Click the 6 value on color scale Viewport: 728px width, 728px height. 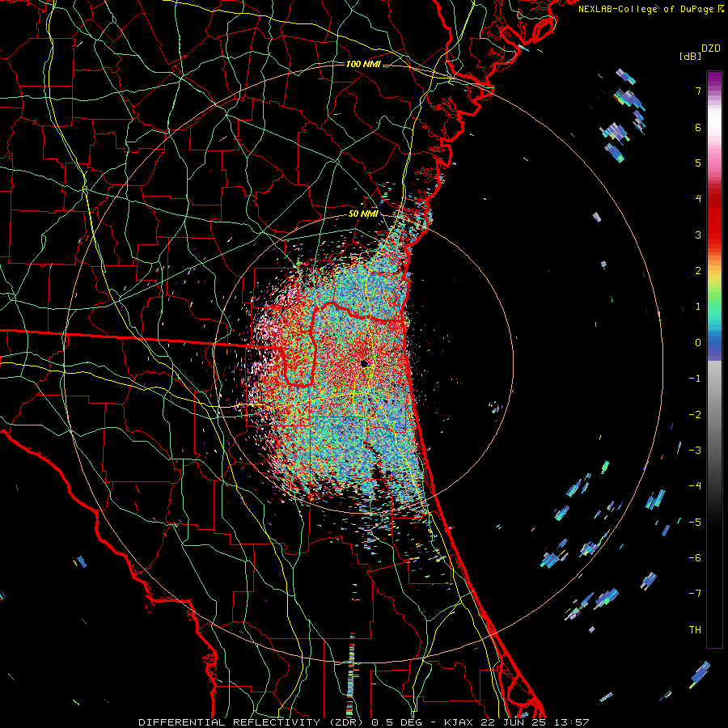click(x=698, y=127)
